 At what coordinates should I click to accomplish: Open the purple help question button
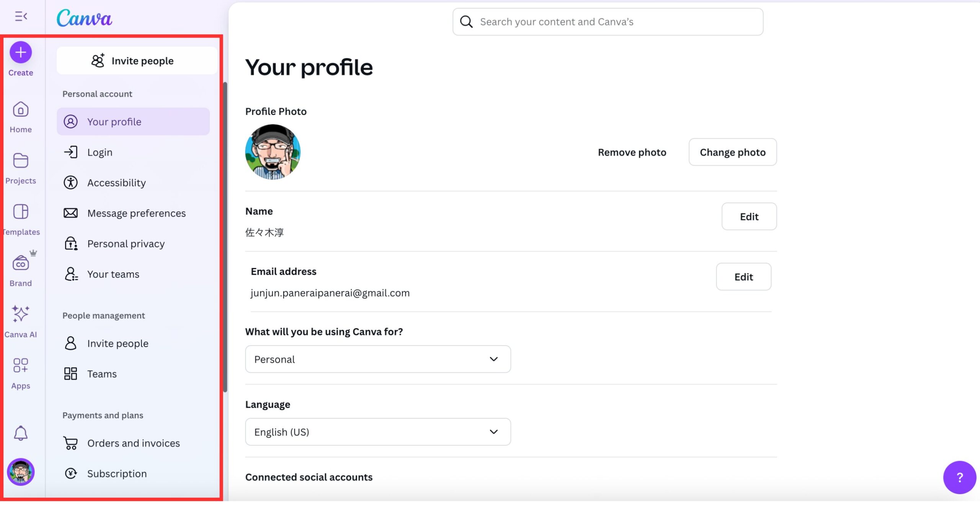(960, 477)
